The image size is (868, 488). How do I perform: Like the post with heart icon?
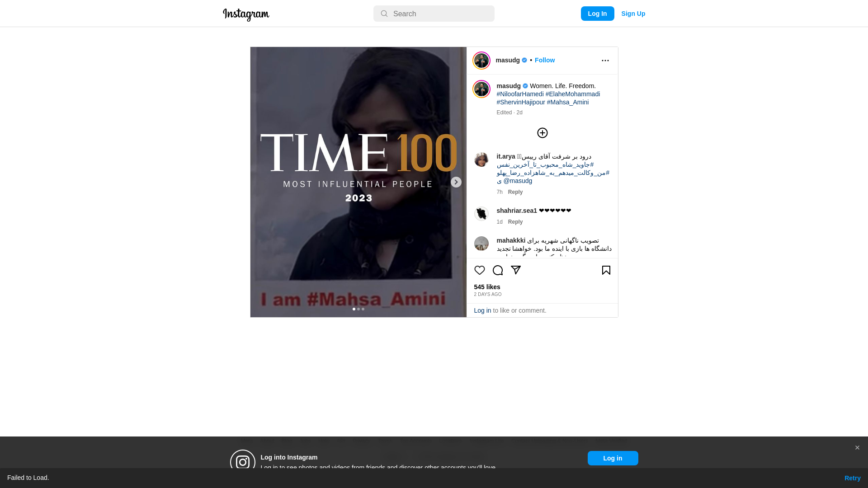[x=479, y=270]
